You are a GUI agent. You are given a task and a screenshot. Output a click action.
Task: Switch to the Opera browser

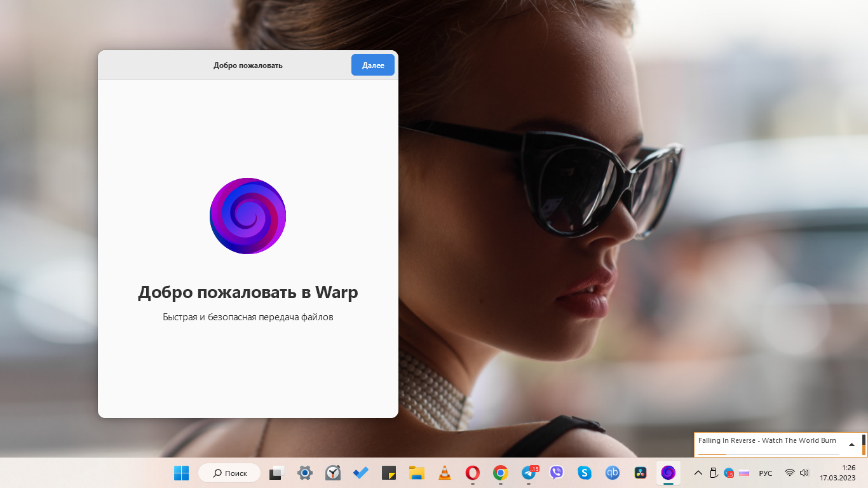coord(472,473)
